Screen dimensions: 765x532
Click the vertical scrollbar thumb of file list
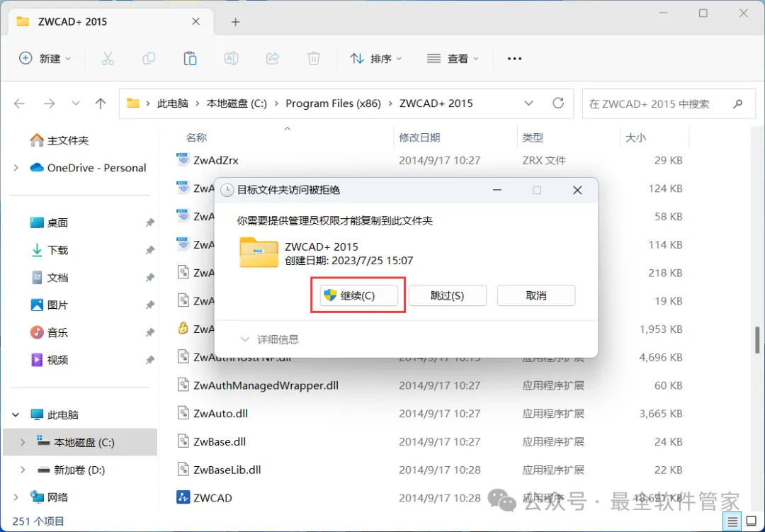tap(757, 340)
